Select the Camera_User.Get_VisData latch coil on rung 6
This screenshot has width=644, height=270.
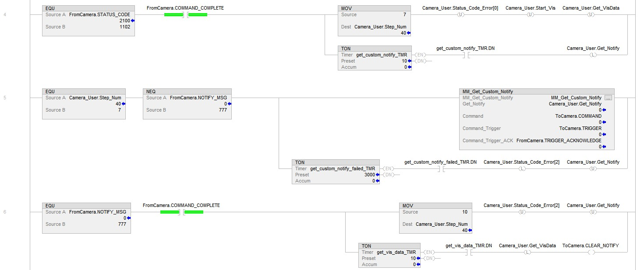pyautogui.click(x=527, y=252)
